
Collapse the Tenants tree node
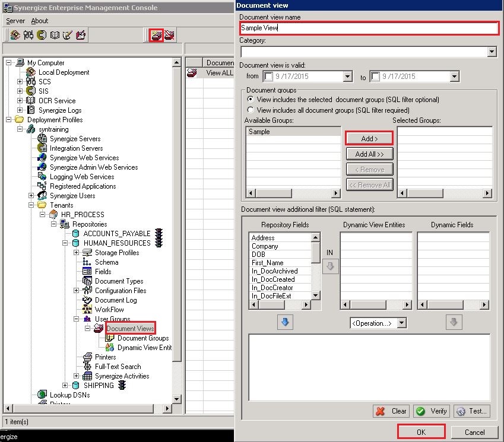(x=31, y=205)
